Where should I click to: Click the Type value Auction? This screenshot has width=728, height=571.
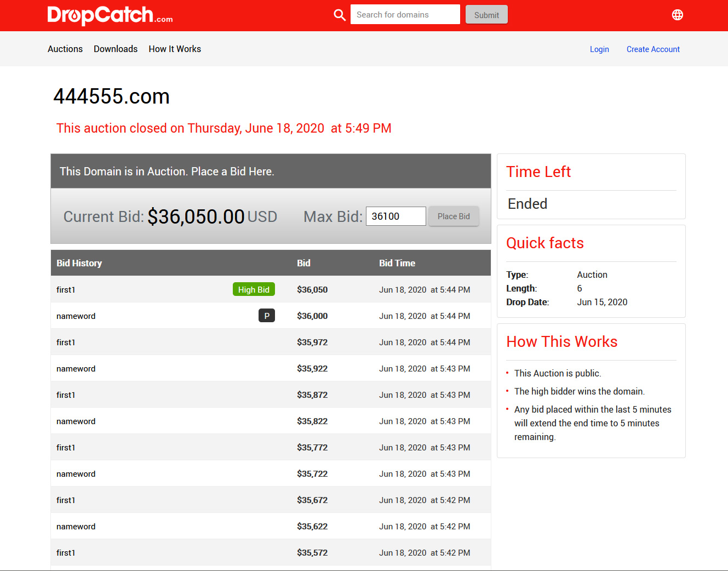(x=592, y=275)
